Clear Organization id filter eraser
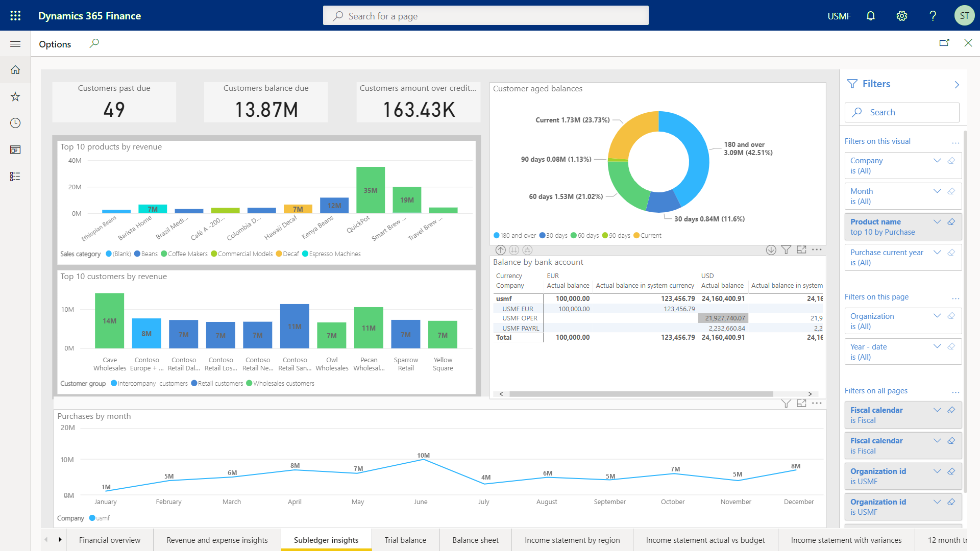Image resolution: width=980 pixels, height=551 pixels. pos(951,471)
